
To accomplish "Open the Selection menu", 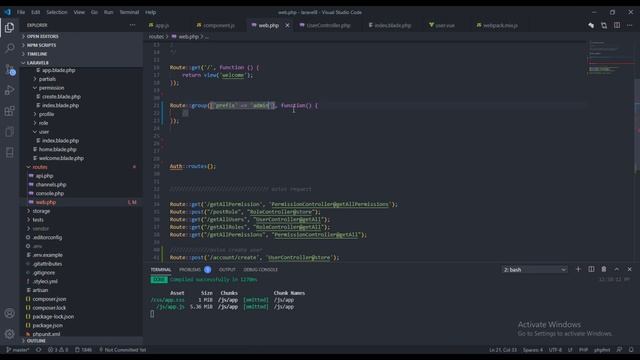I will click(x=57, y=12).
